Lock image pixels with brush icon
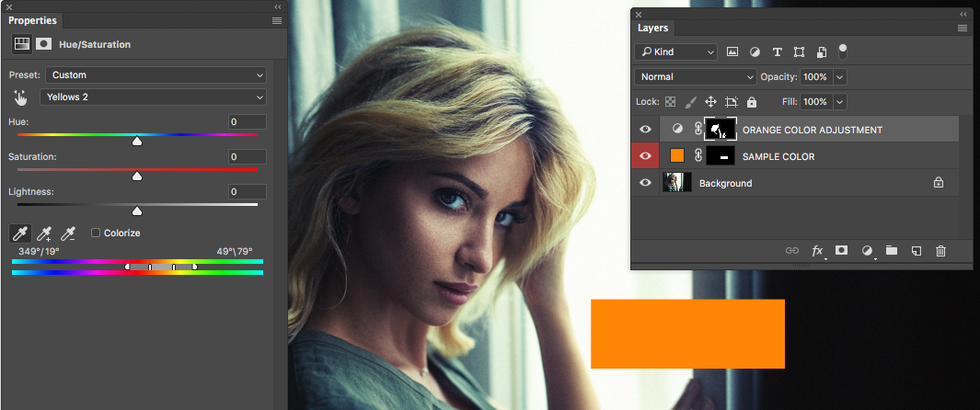980x410 pixels. coord(691,101)
